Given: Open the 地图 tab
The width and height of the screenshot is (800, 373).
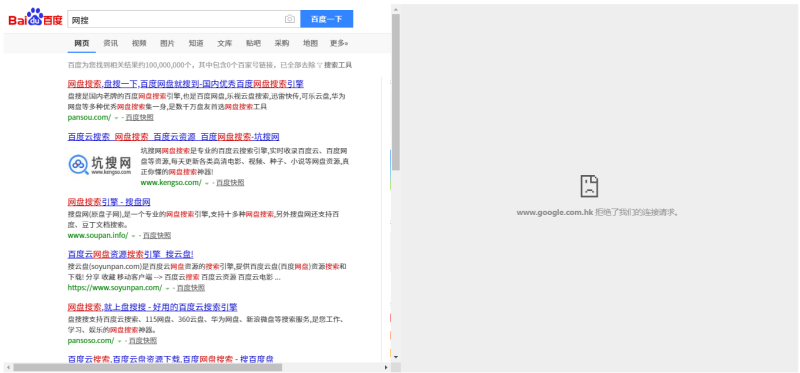Looking at the screenshot, I should (310, 43).
